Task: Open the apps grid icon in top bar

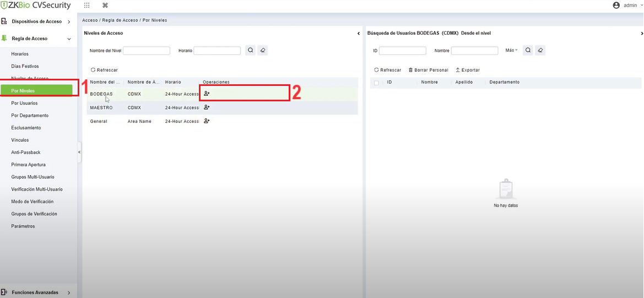Action: pos(86,6)
